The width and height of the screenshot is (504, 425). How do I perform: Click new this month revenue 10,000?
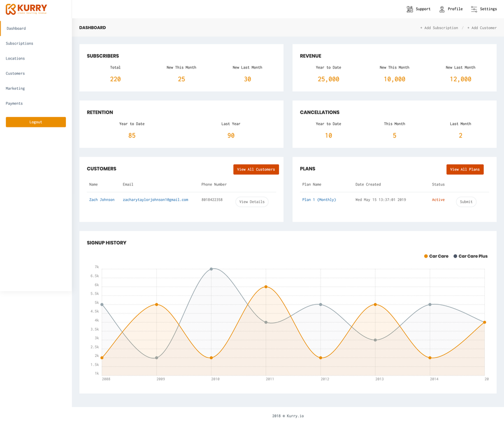coord(394,79)
